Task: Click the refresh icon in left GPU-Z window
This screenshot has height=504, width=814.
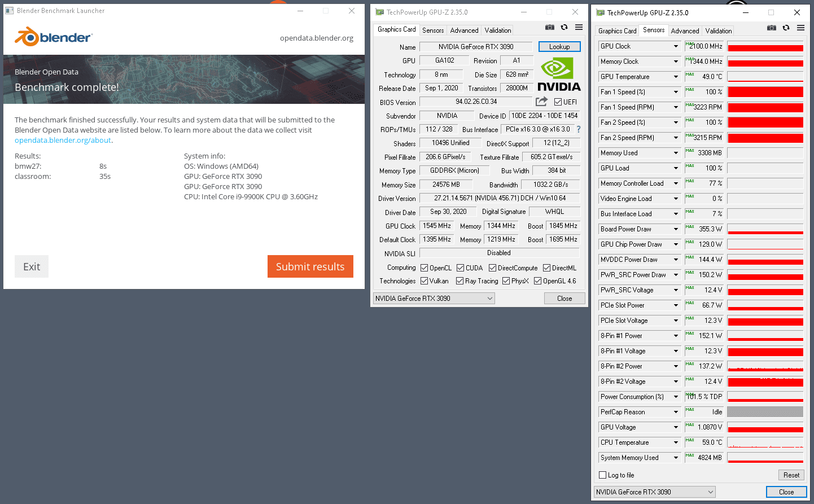Action: 564,27
